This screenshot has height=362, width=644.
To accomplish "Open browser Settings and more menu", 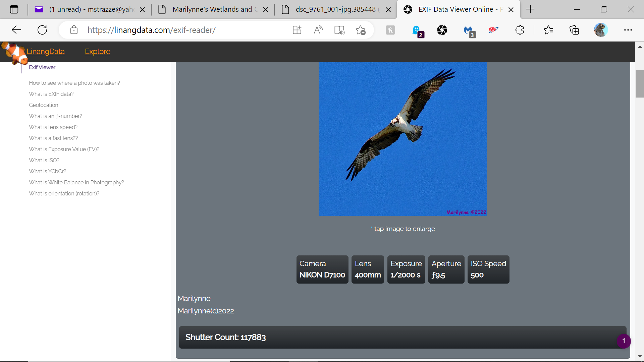I will tap(628, 30).
